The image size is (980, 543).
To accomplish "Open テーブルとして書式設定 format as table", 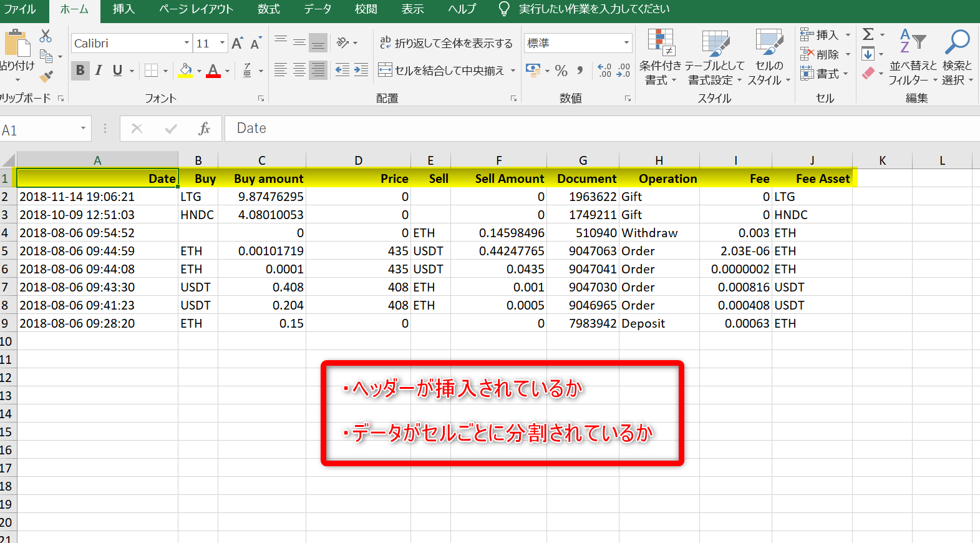I will 715,57.
